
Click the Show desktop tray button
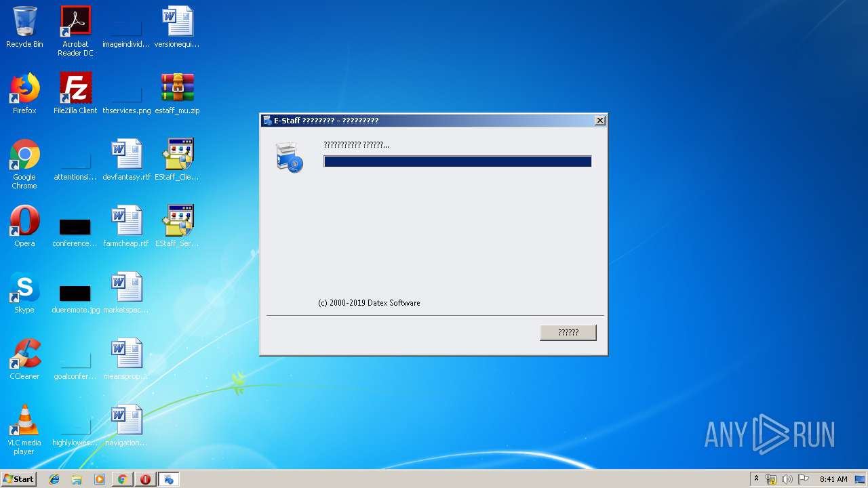coord(861,479)
